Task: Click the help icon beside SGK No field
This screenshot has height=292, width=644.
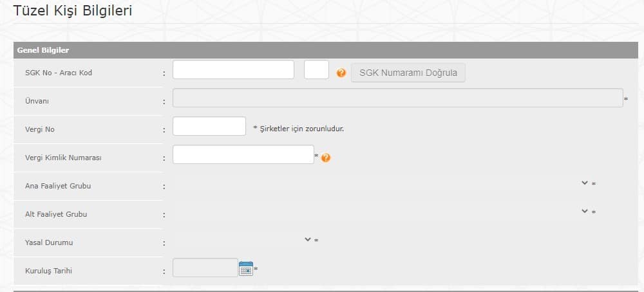Action: tap(341, 73)
